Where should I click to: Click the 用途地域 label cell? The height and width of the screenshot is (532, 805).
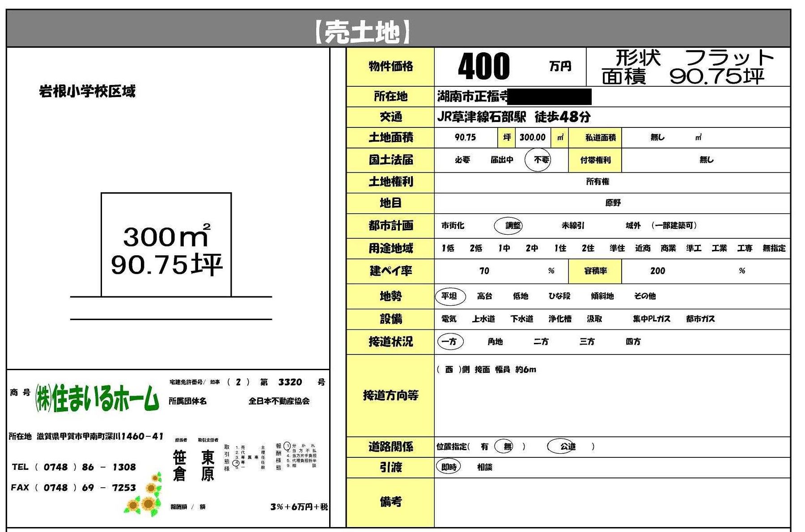pyautogui.click(x=390, y=249)
